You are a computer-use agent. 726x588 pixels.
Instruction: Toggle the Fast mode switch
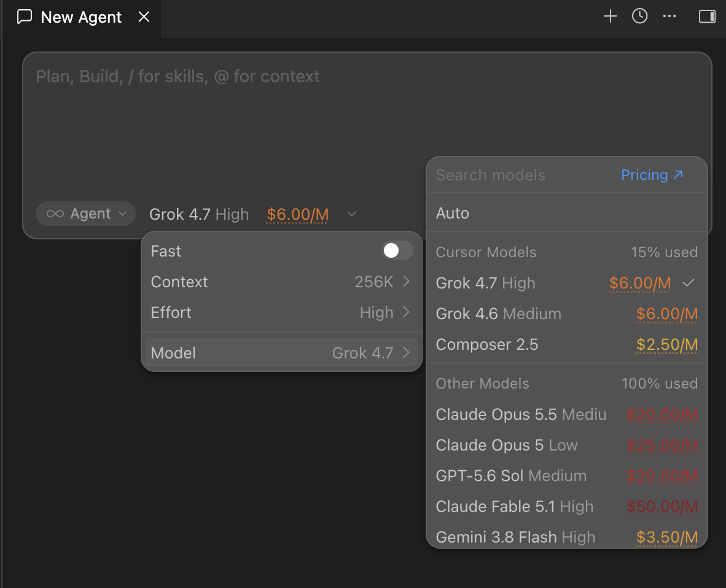pyautogui.click(x=397, y=251)
